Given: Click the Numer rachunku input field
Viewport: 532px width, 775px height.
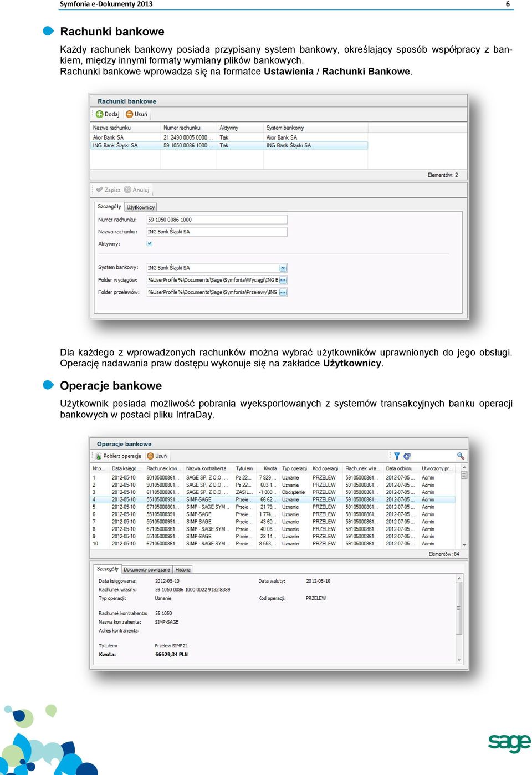Looking at the screenshot, I should [217, 220].
